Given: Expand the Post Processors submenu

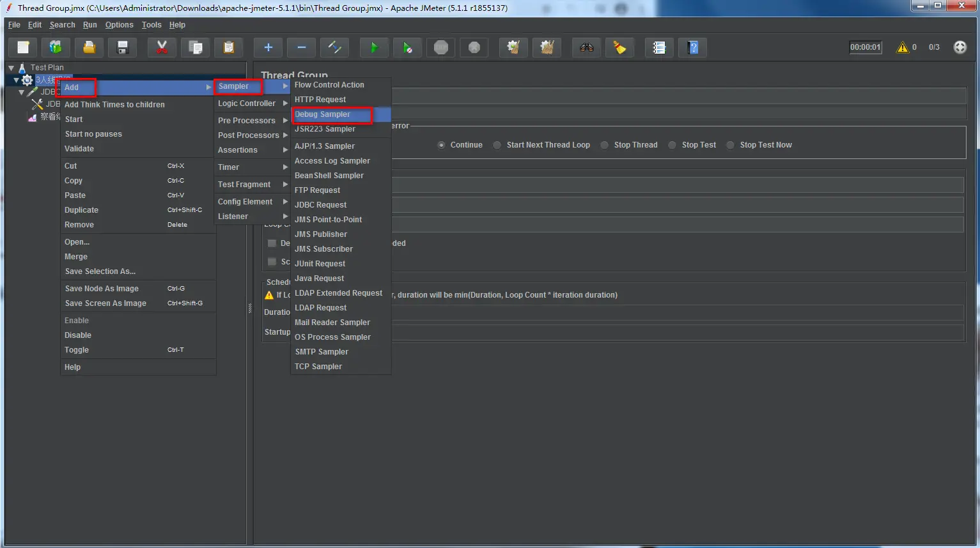Looking at the screenshot, I should tap(253, 135).
